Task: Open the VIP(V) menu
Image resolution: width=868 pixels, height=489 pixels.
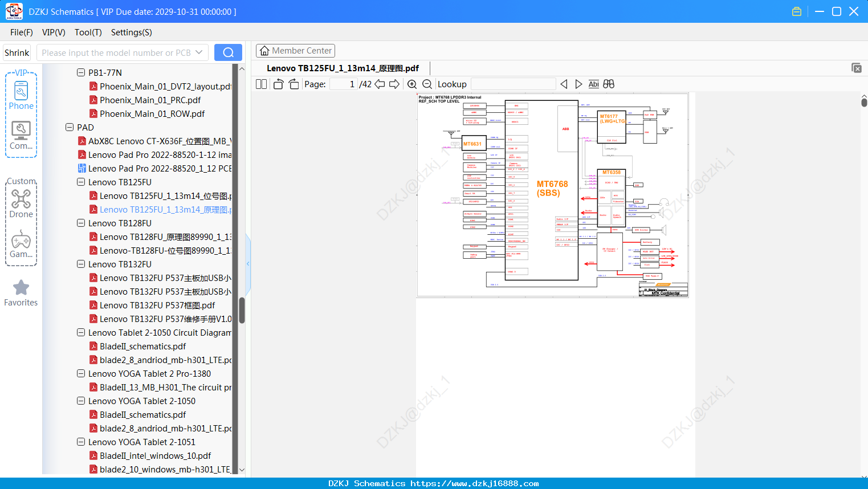Action: coord(54,32)
